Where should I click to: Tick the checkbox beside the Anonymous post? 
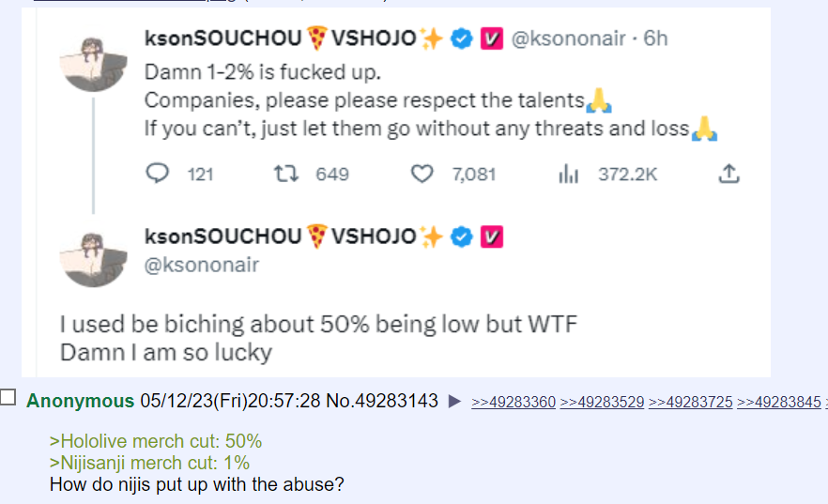click(8, 398)
